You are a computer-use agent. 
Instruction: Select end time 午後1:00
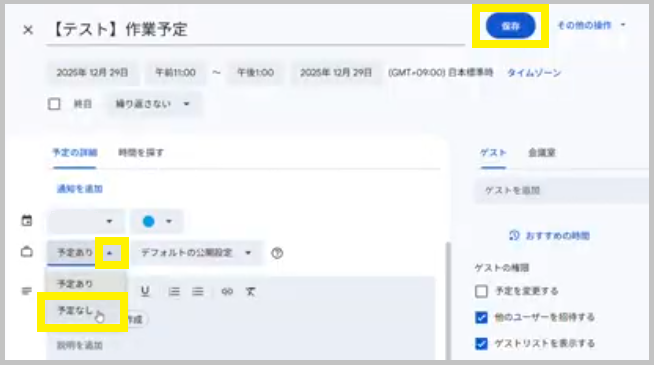point(255,73)
